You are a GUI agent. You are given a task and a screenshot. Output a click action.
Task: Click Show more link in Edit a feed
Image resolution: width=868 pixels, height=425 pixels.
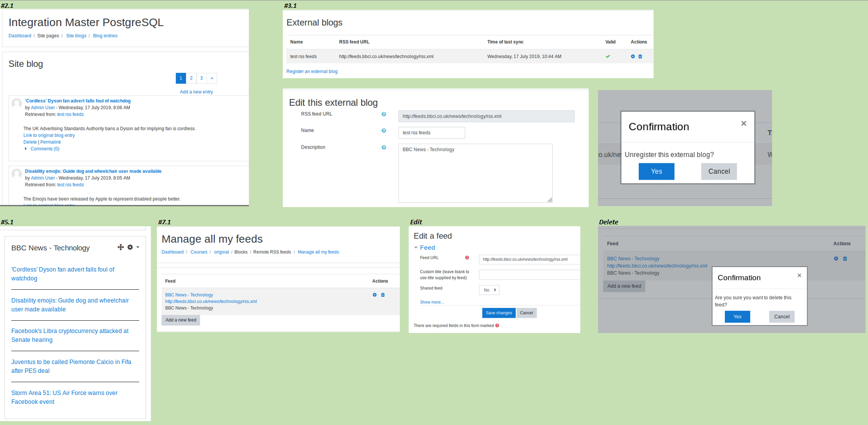pos(432,303)
